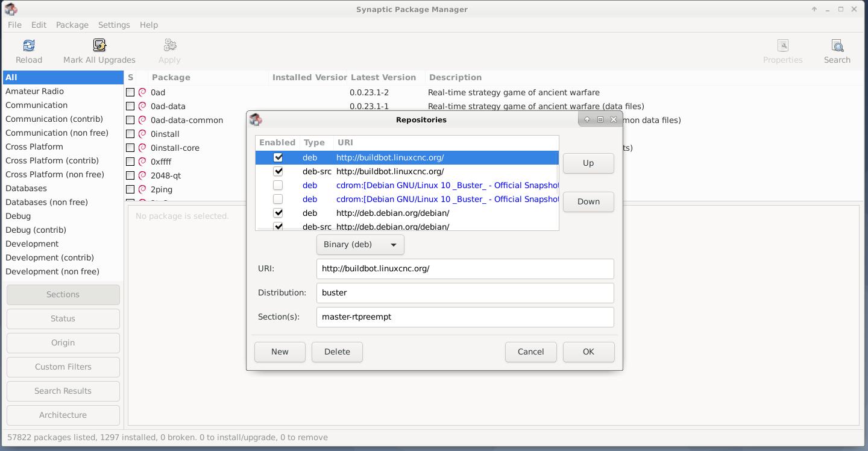Screen dimensions: 868x451
Task: Click New to add repository
Action: tap(280, 352)
